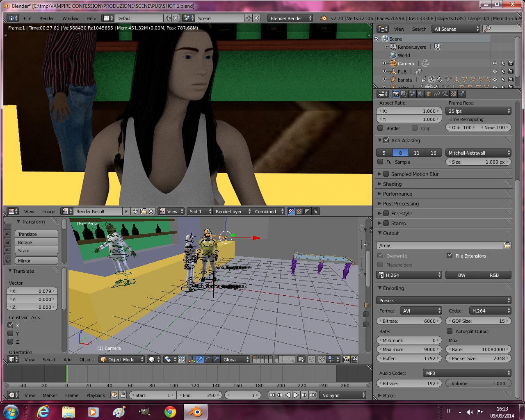Screen dimensions: 525x420
Task: Open the Render Layers properties tab
Action: click(x=404, y=94)
